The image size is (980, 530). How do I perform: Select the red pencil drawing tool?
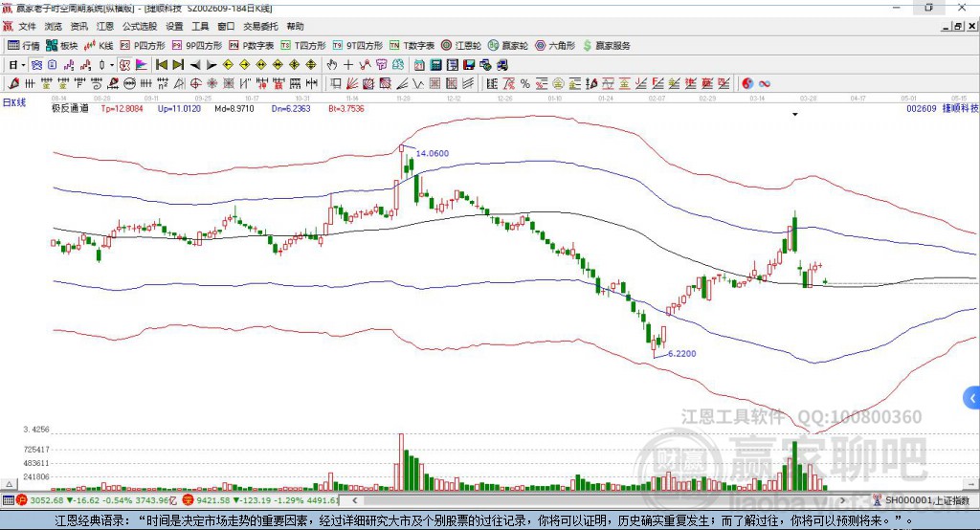click(x=13, y=84)
